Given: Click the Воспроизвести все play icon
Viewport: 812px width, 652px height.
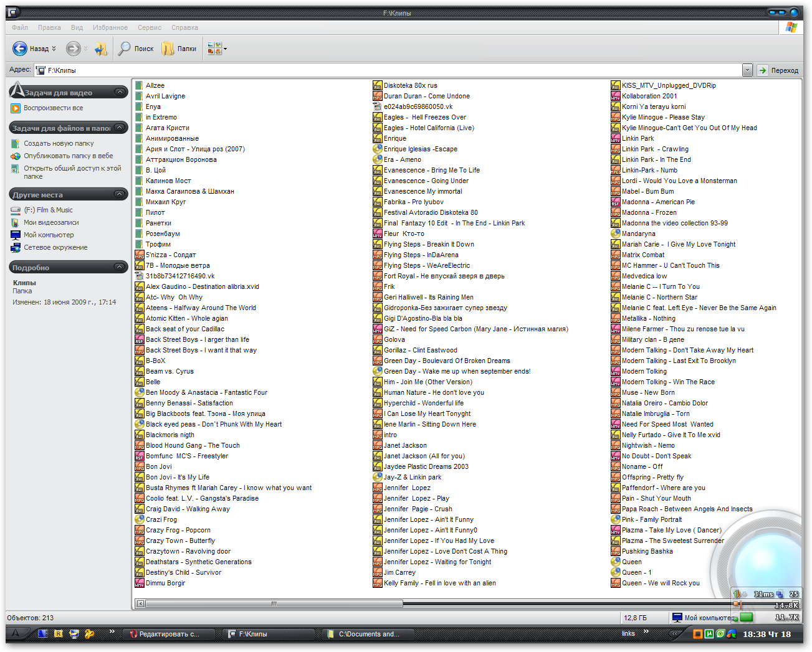Looking at the screenshot, I should pyautogui.click(x=16, y=107).
